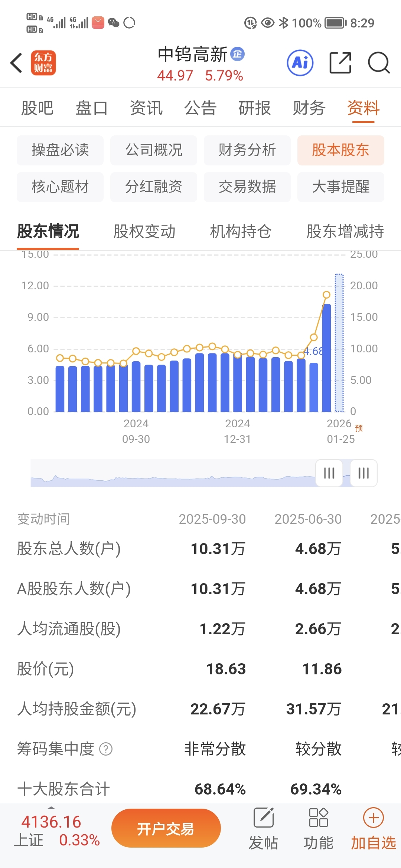Switch to 机构持仓 sub-tab

(x=241, y=231)
